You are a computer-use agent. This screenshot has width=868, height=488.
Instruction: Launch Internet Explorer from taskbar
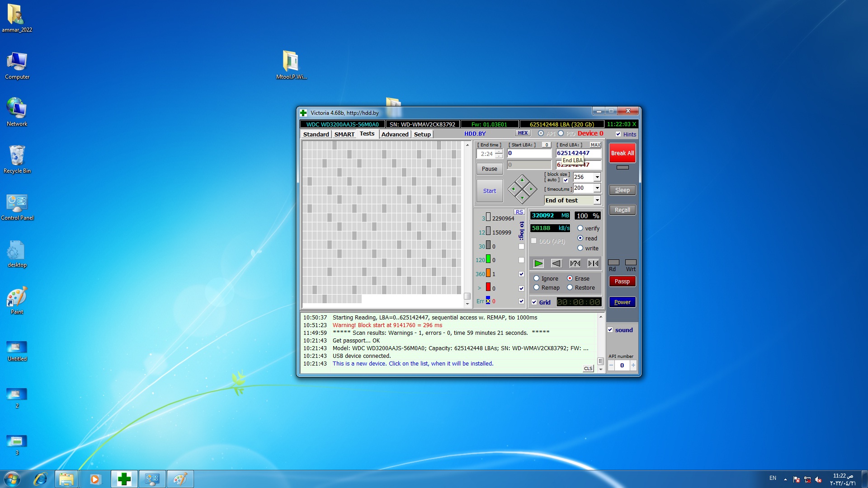click(40, 479)
